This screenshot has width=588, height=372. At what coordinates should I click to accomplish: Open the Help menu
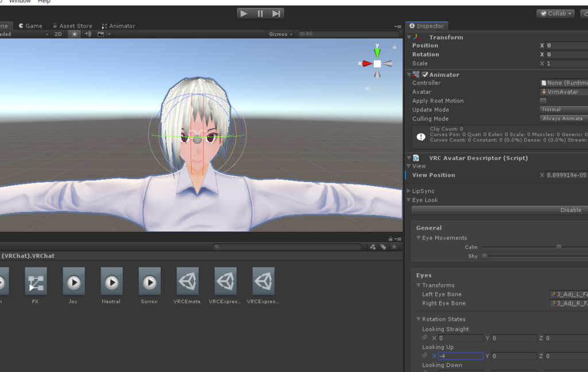tap(44, 2)
